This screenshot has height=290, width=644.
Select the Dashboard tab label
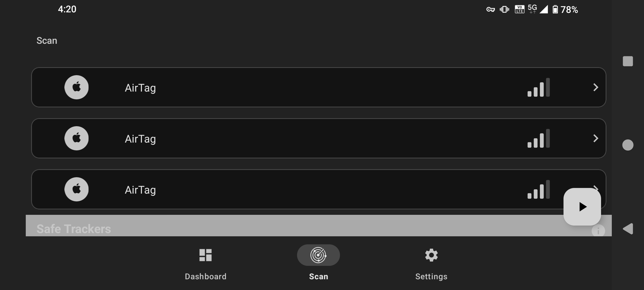coord(206,277)
